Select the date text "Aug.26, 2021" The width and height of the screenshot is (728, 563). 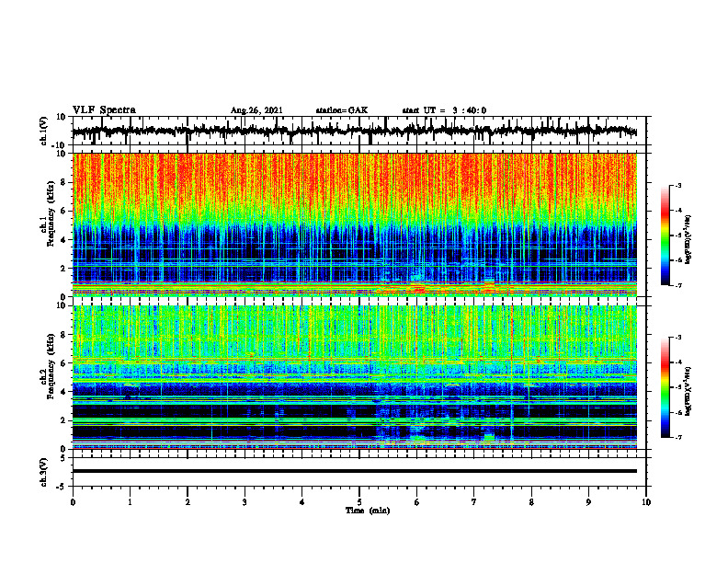click(x=256, y=110)
